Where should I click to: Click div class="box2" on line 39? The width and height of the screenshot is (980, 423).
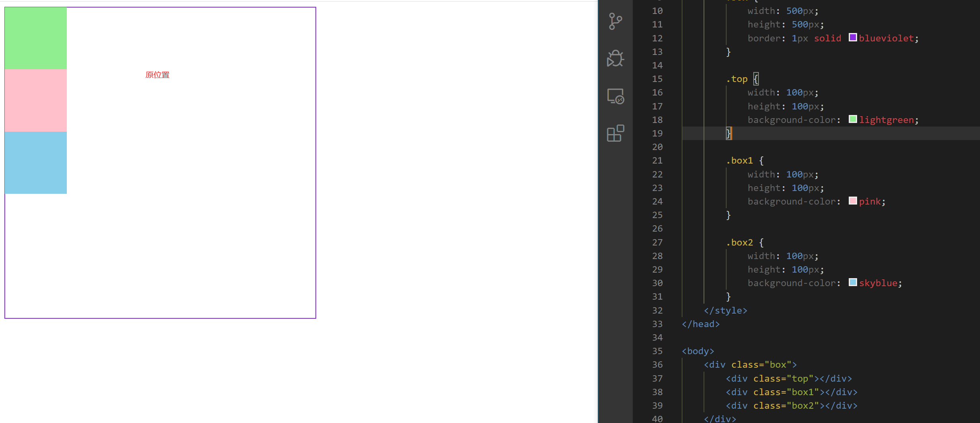(792, 405)
